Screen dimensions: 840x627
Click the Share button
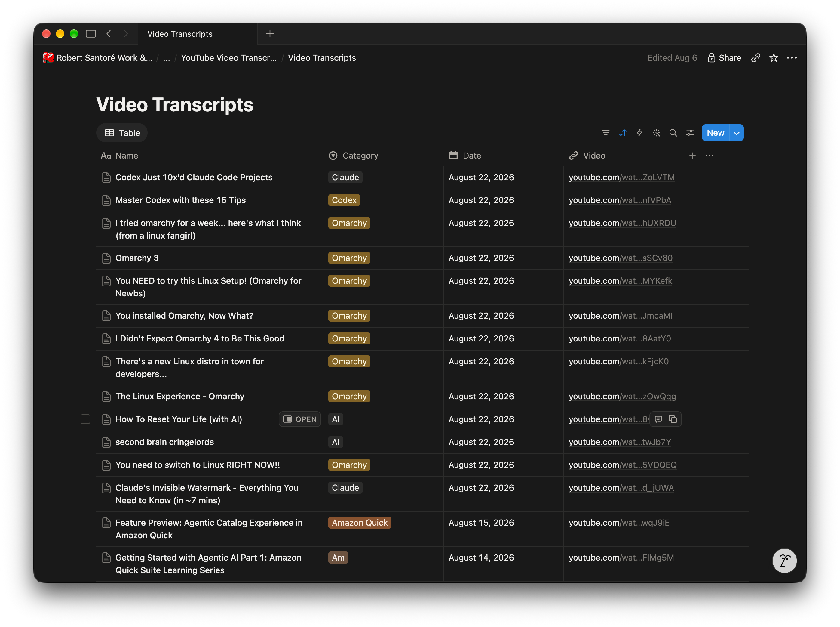click(724, 58)
